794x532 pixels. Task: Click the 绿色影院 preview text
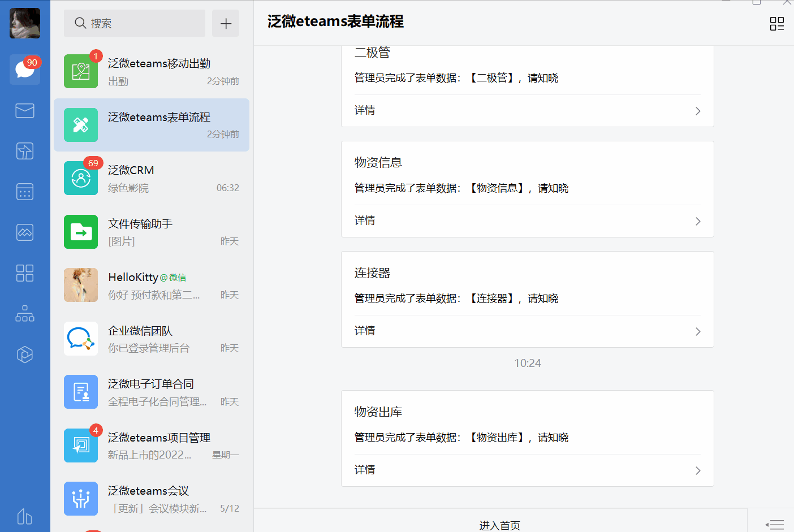(x=128, y=188)
